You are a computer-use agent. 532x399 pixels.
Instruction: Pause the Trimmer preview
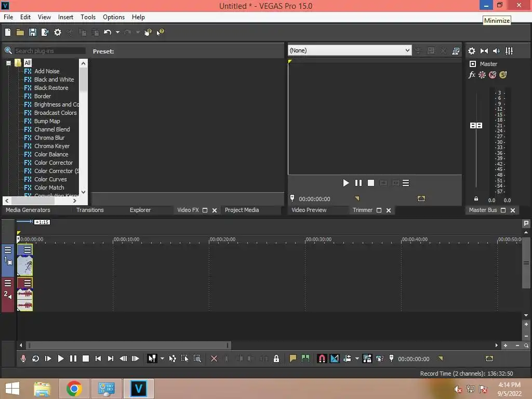point(358,183)
